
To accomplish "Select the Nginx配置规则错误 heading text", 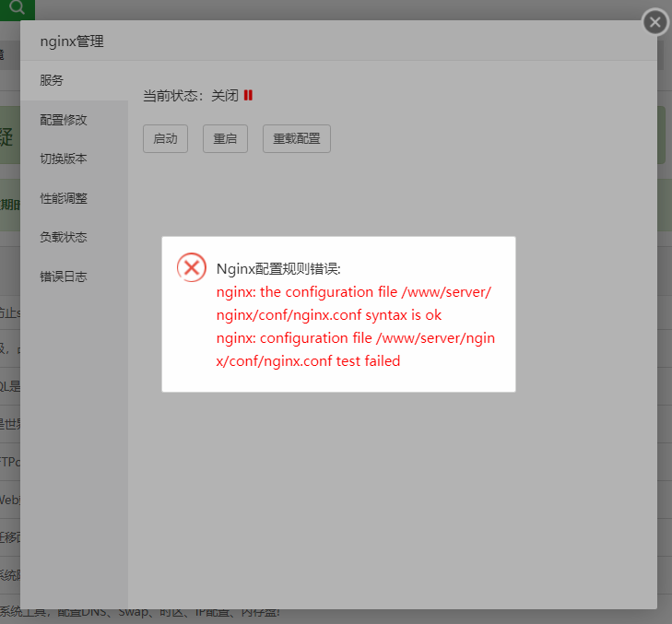I will (278, 269).
